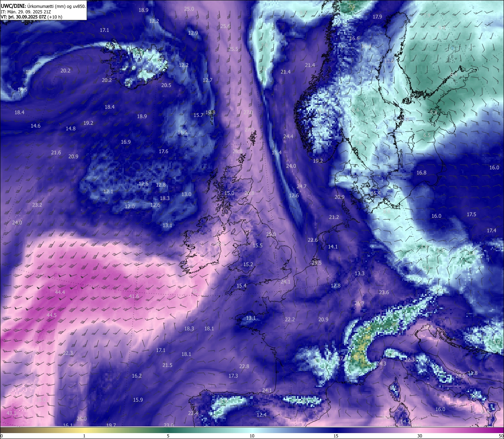Click the 12.9 value on the map
The image size is (504, 439).
point(193,33)
